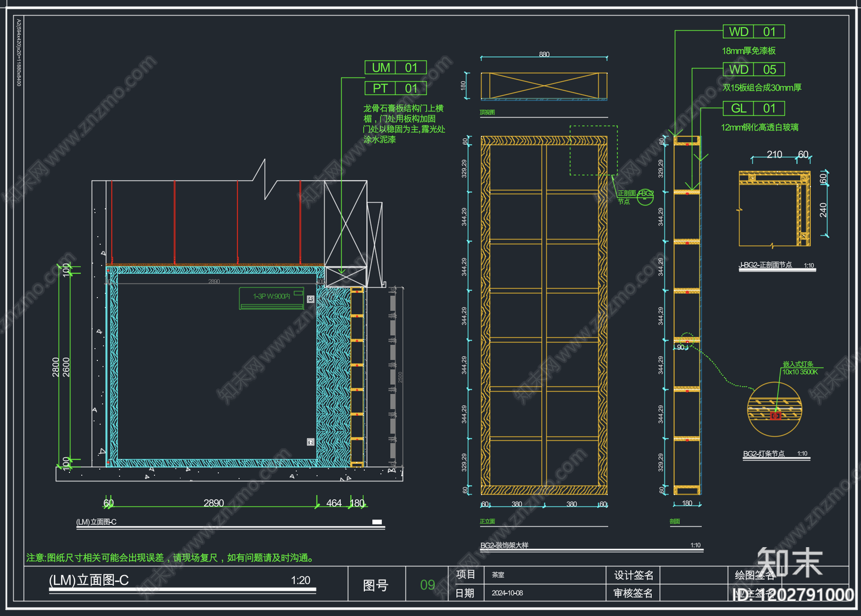Screen dimensions: 861x616
Task: Click the "日期" title block label
Action: click(x=465, y=593)
